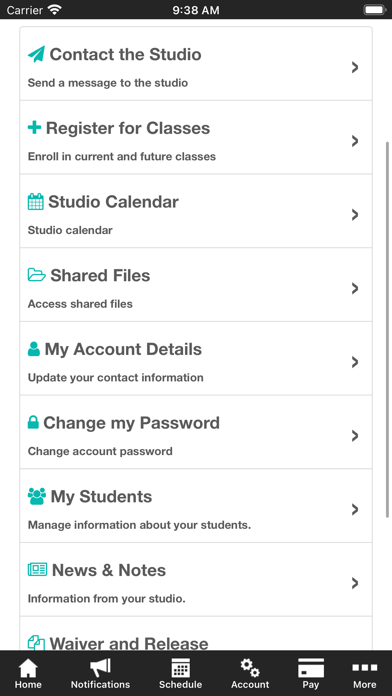Open Contact the Studio chevron arrow

pos(355,67)
